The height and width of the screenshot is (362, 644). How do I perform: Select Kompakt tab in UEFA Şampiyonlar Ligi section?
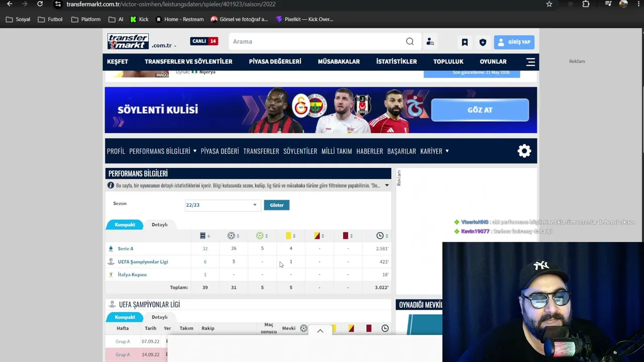[125, 317]
